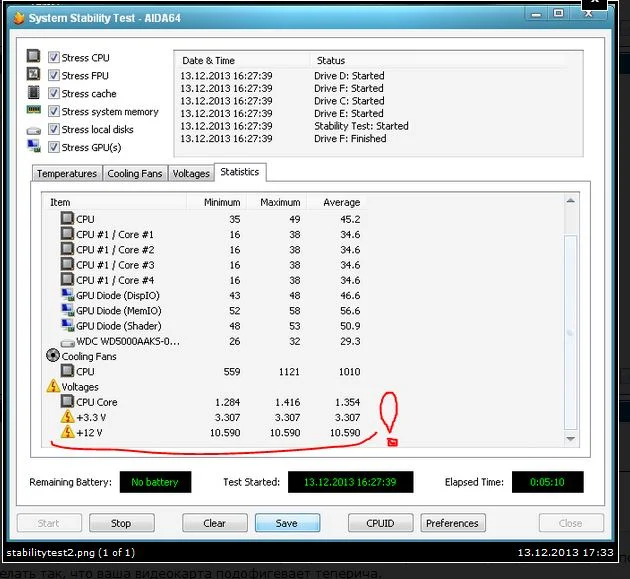630x579 pixels.
Task: Click the GPU Diode (MemIO) maximum value 58
Action: pyautogui.click(x=295, y=311)
